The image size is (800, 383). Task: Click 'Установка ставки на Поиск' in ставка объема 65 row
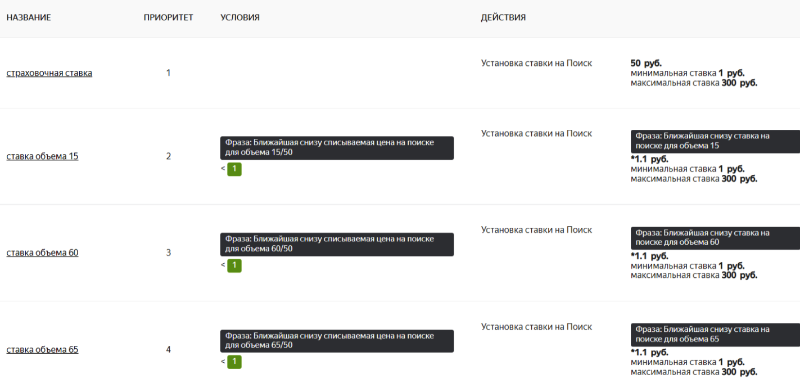(537, 327)
